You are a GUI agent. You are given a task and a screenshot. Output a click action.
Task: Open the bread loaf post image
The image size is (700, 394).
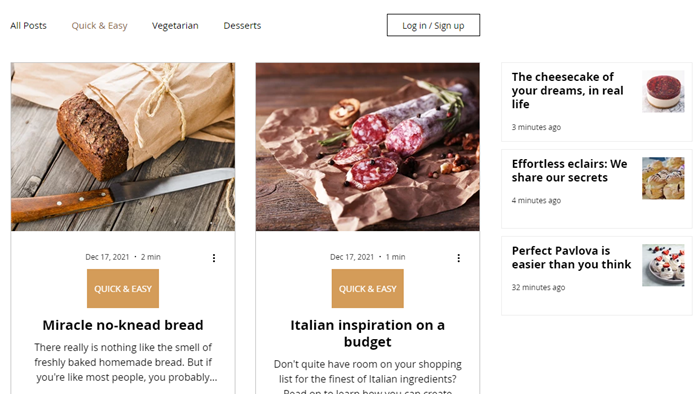[123, 147]
